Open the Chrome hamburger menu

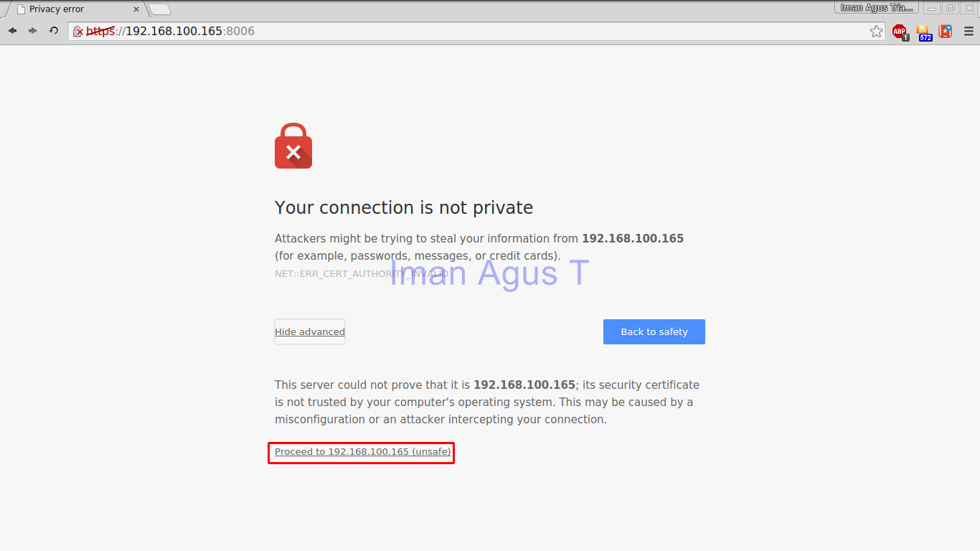pos(969,32)
